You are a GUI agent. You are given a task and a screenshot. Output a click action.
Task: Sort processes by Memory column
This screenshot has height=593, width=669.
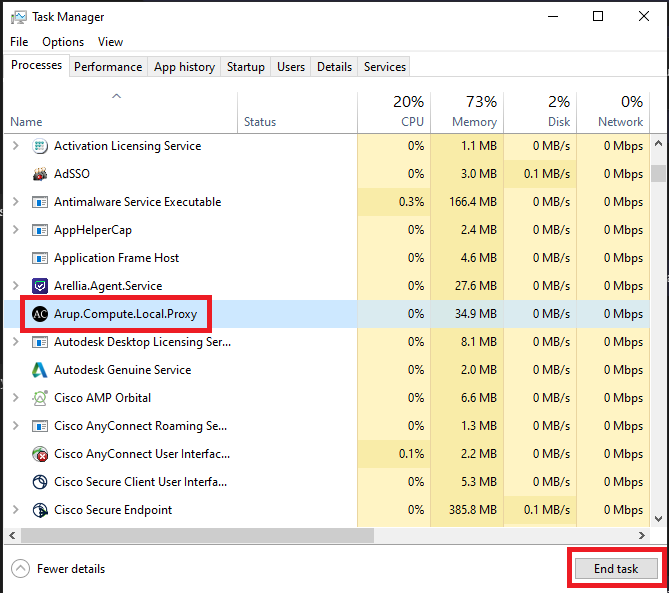click(467, 112)
